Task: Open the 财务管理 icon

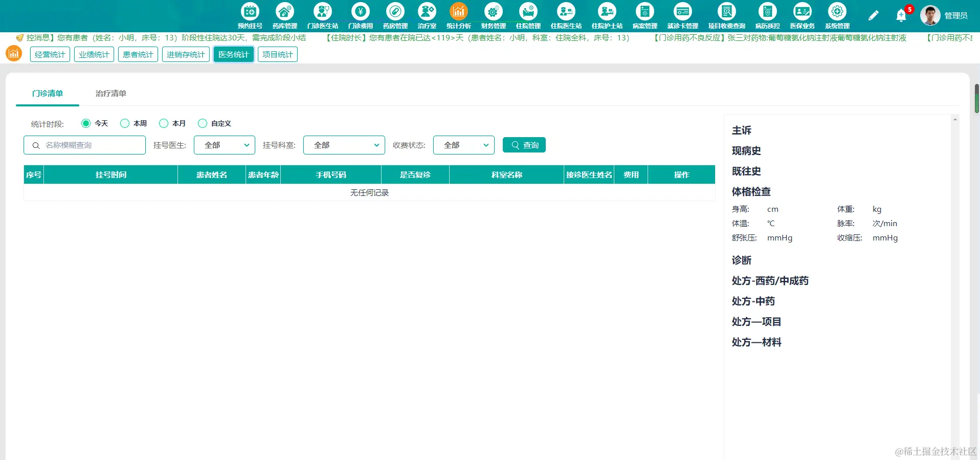Action: pos(493,11)
